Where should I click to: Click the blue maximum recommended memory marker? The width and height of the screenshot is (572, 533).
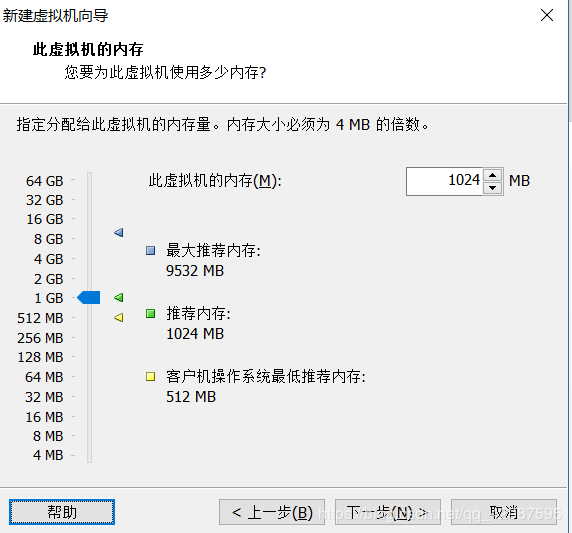click(119, 232)
